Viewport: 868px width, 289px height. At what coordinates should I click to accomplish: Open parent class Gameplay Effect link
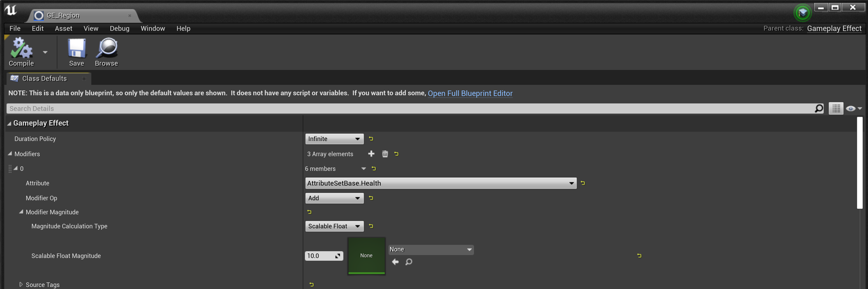(834, 28)
